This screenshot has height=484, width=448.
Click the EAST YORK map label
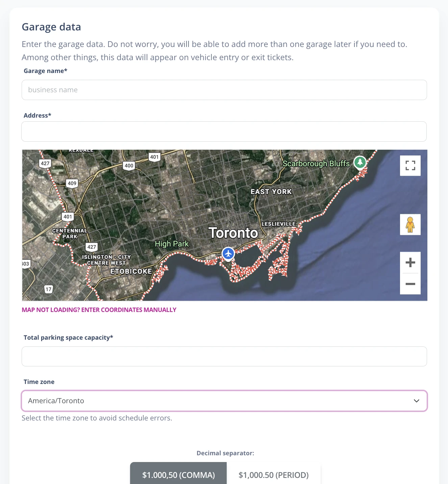[271, 192]
